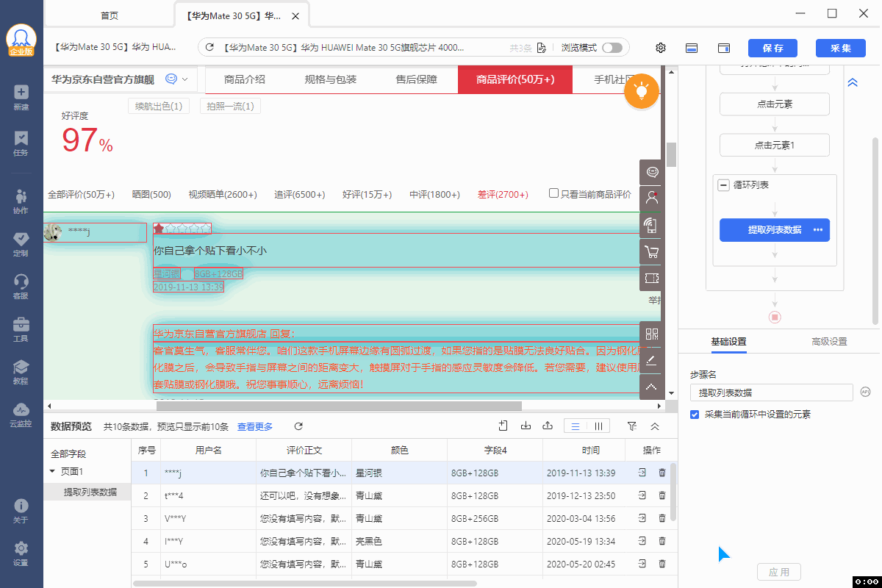The image size is (882, 588).
Task: Open the gear settings icon in top toolbar
Action: coord(661,48)
